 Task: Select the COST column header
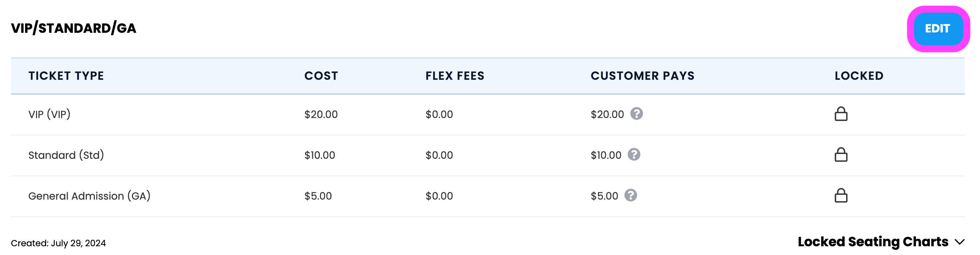pyautogui.click(x=321, y=76)
